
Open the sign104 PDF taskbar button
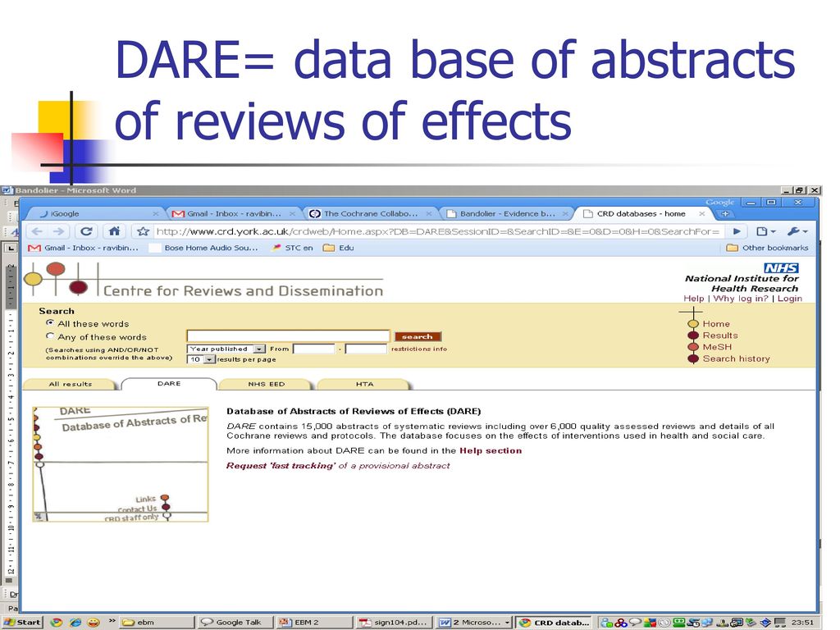(394, 622)
